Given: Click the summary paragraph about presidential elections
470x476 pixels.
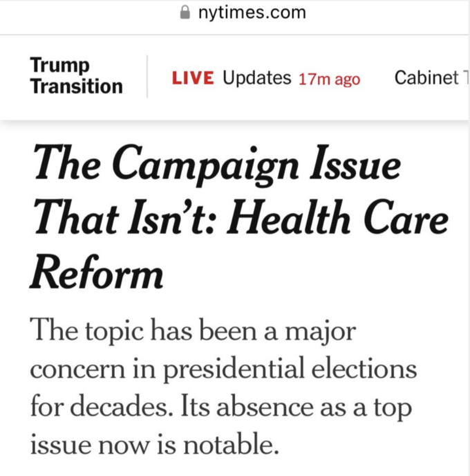Looking at the screenshot, I should (223, 386).
